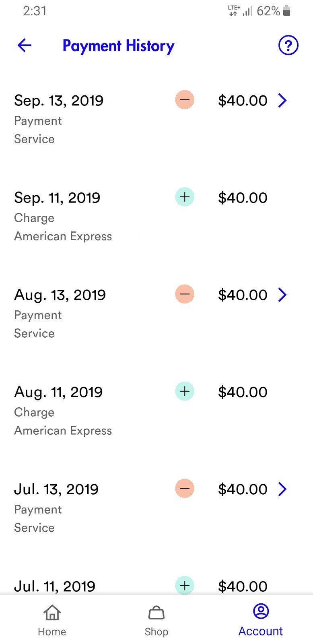The image size is (313, 644).
Task: Tap the minus icon for Sep. 13 payment
Action: [x=185, y=100]
